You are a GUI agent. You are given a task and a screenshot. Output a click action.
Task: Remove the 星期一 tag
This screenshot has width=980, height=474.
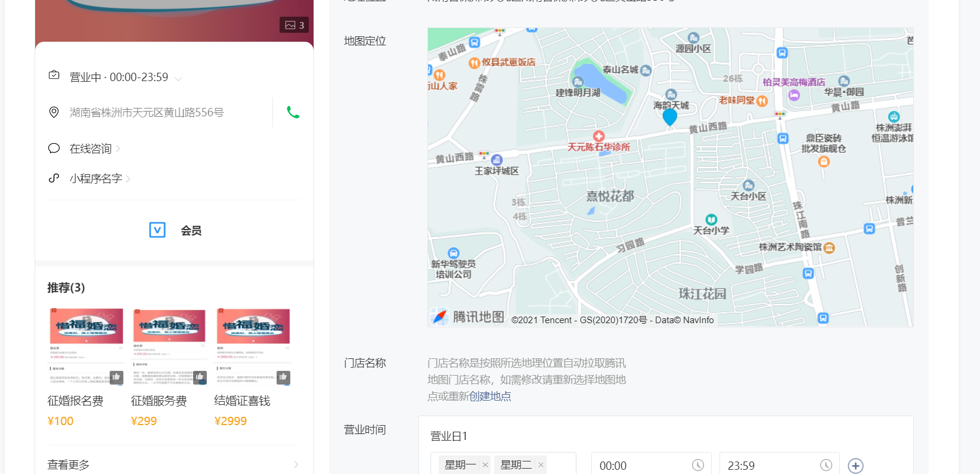[485, 465]
